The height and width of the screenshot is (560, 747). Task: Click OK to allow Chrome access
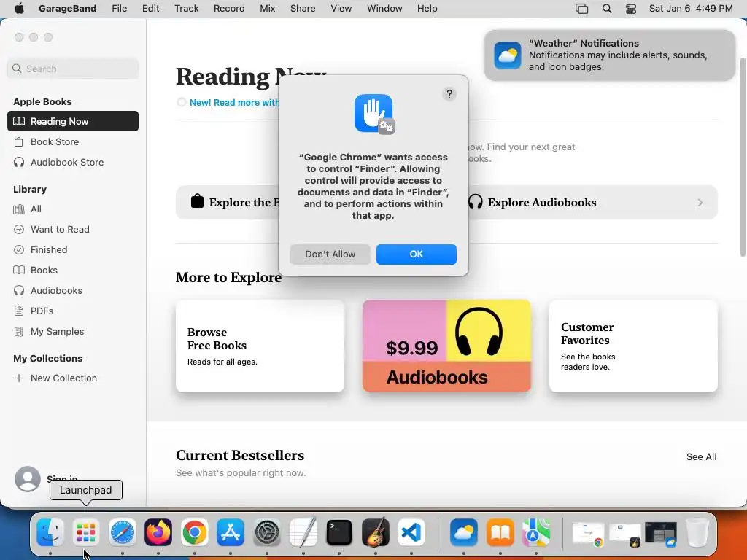[x=417, y=254]
